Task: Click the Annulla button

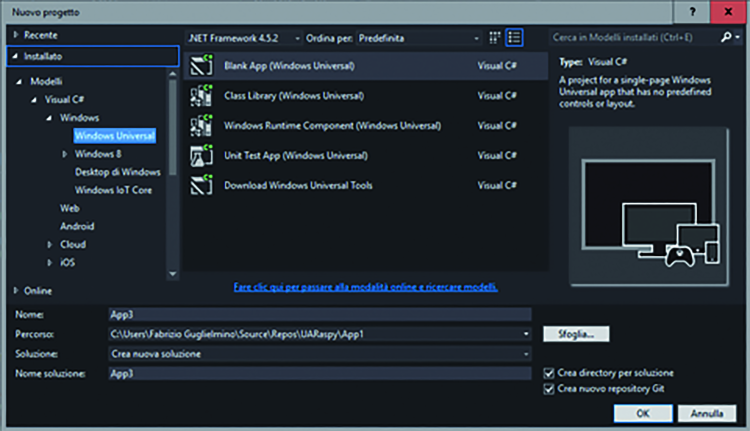Action: tap(706, 413)
